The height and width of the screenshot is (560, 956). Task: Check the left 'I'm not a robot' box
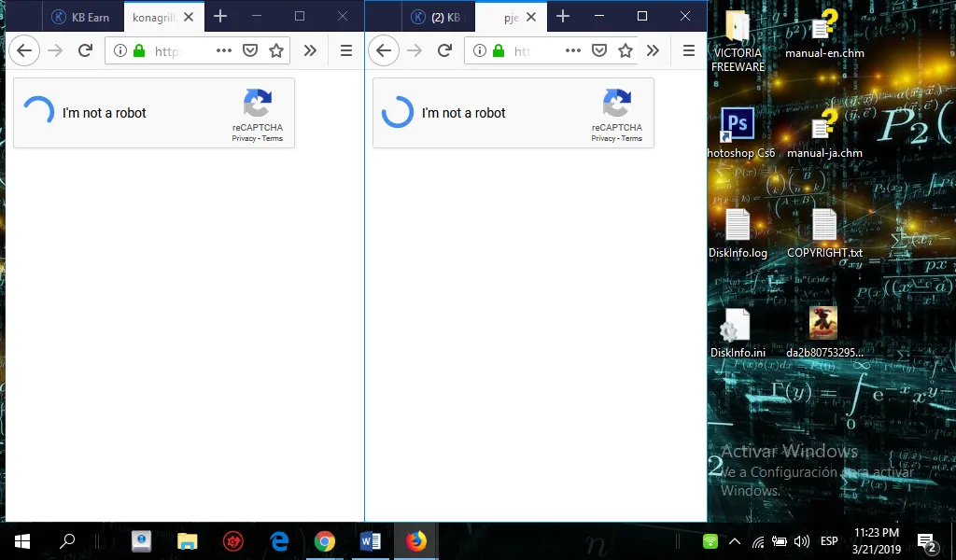coord(38,112)
